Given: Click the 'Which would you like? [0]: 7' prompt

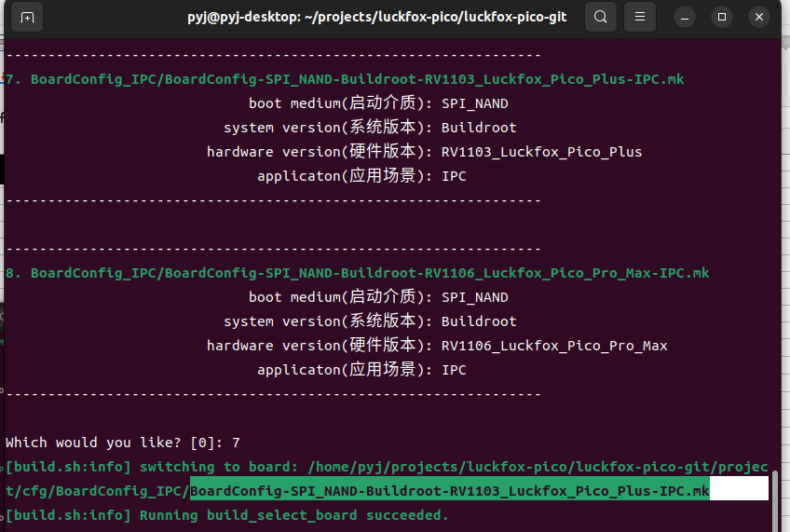Looking at the screenshot, I should coord(123,443).
